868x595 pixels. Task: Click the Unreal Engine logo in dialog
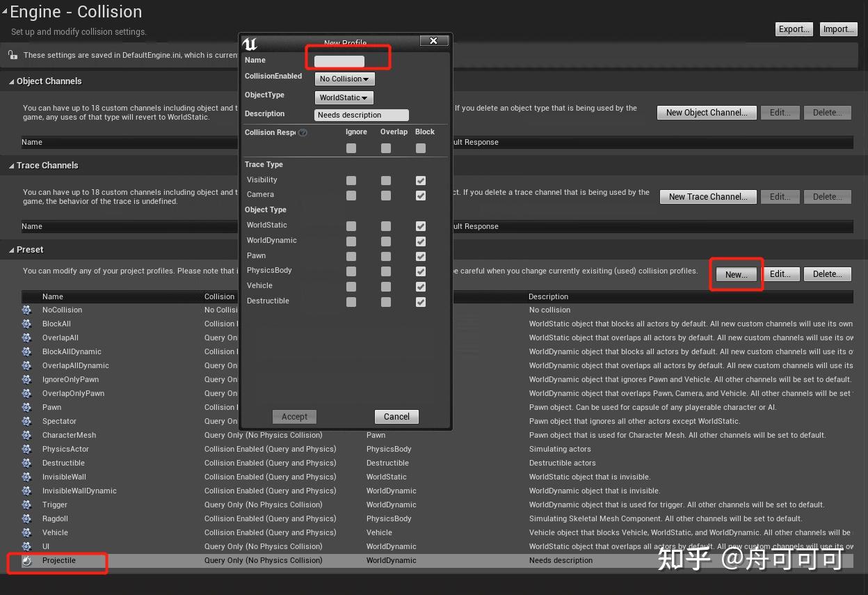tap(250, 44)
